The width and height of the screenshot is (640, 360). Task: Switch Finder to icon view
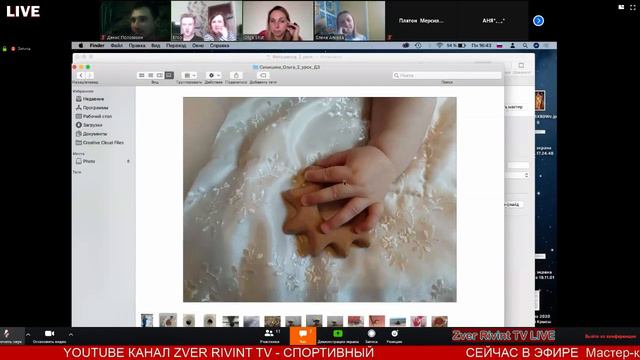point(142,76)
